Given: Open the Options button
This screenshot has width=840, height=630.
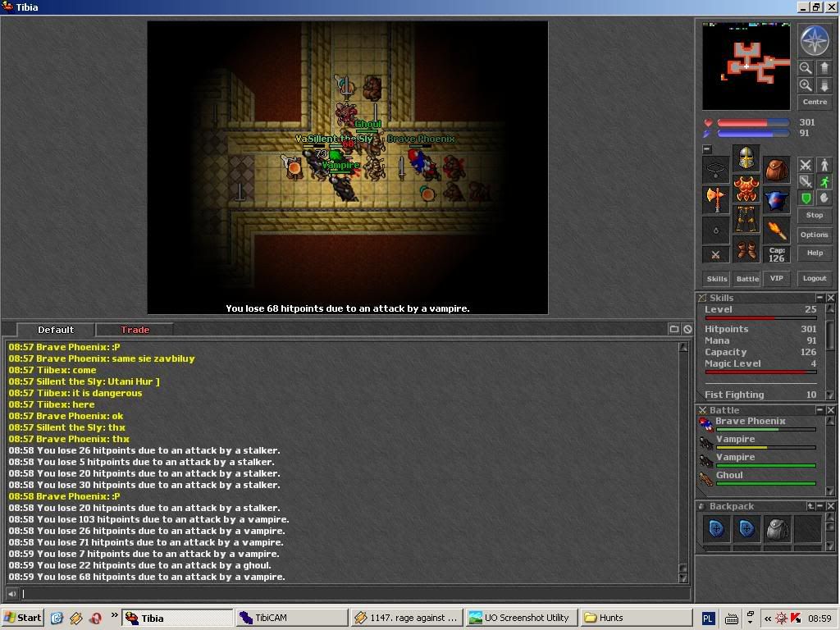Looking at the screenshot, I should click(815, 235).
